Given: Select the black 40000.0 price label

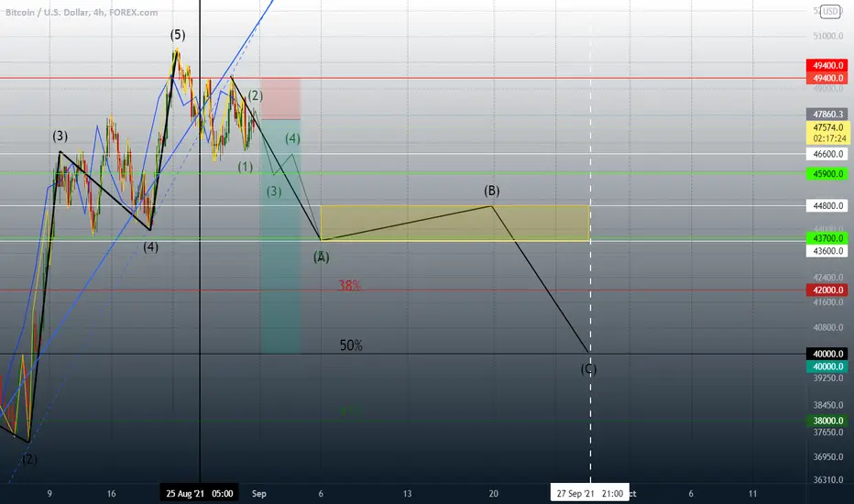Looking at the screenshot, I should (827, 354).
